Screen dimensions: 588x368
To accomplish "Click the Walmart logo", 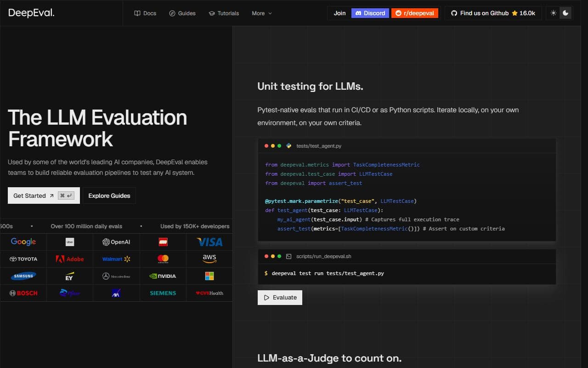I will click(116, 259).
